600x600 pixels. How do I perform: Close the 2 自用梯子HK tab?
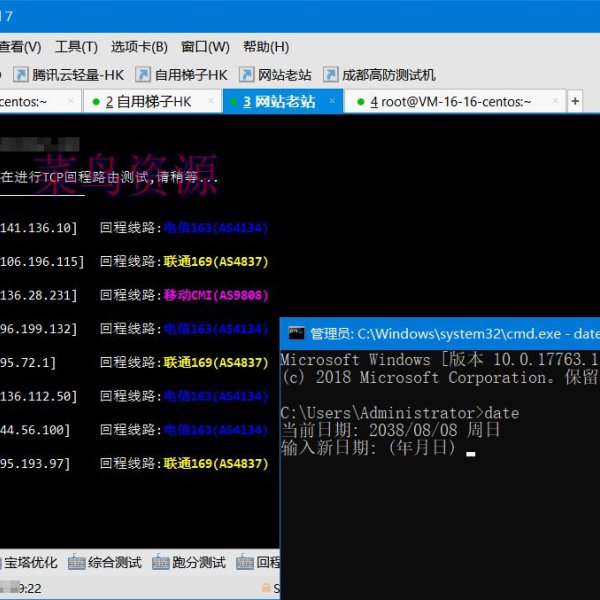pos(210,102)
